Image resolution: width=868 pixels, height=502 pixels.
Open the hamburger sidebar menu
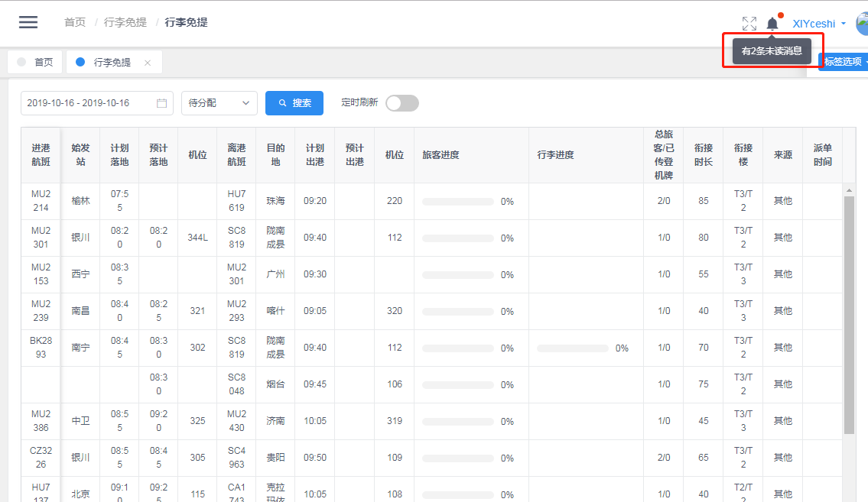pyautogui.click(x=28, y=22)
